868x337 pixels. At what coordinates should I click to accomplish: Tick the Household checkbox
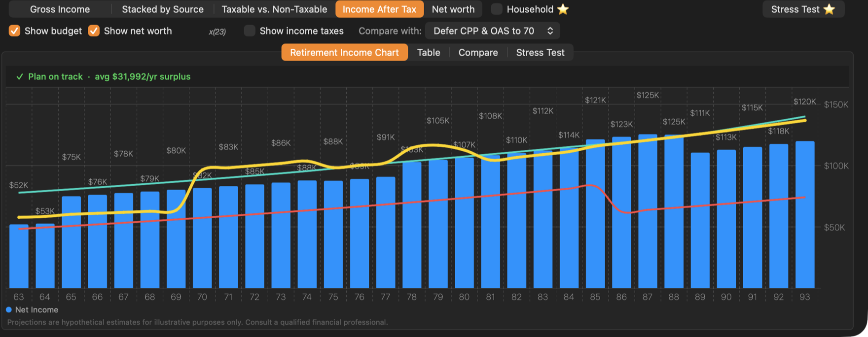click(x=497, y=9)
